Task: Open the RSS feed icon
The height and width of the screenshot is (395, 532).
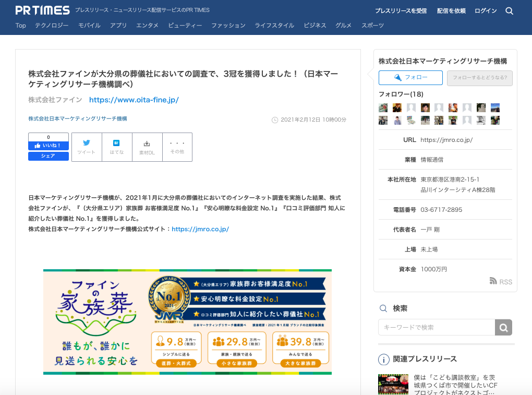Action: (x=493, y=281)
